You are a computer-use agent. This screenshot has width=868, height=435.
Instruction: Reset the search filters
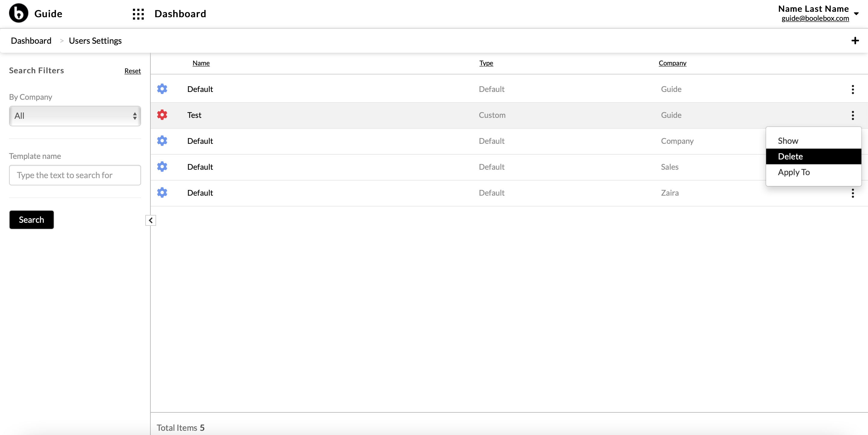click(132, 71)
